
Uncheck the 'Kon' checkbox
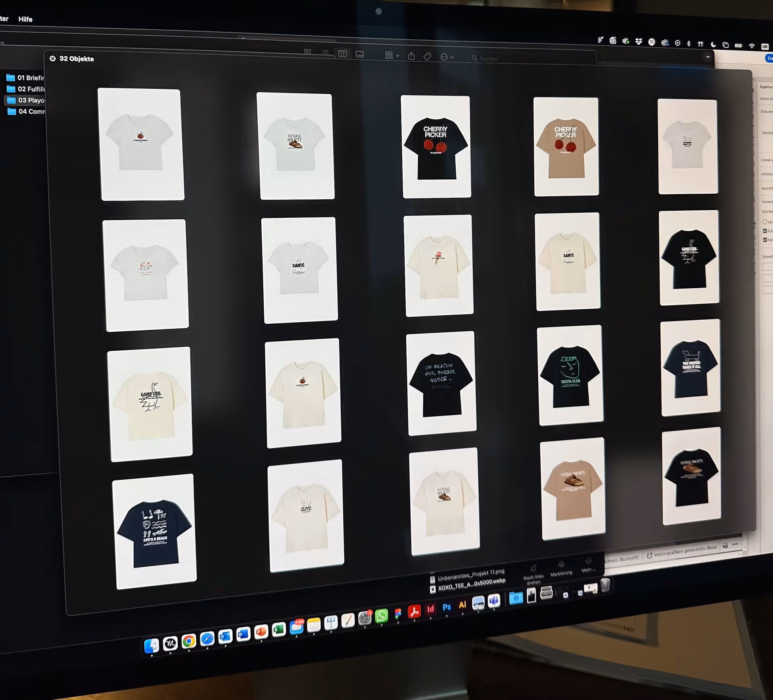coord(765,240)
